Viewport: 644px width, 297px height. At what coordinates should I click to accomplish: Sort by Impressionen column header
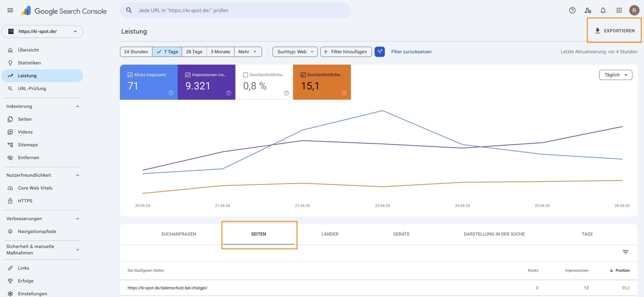click(x=577, y=270)
